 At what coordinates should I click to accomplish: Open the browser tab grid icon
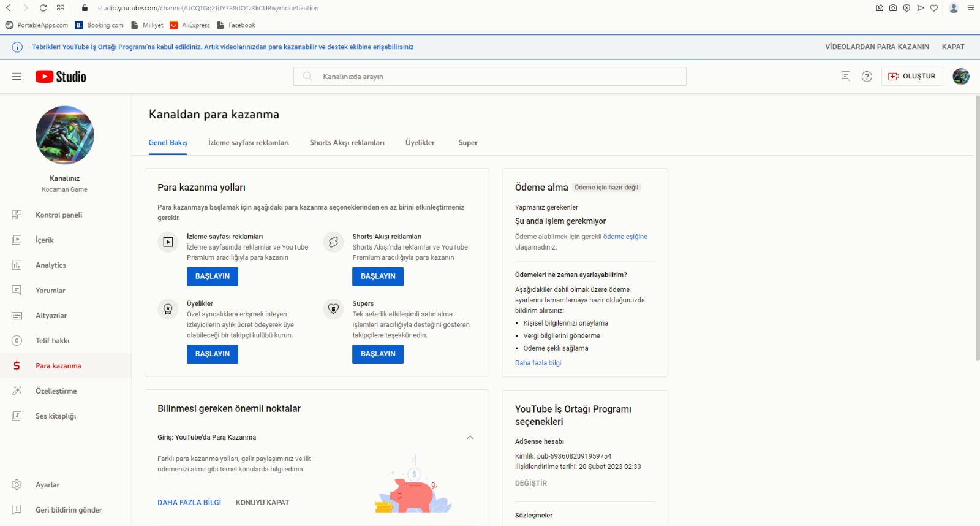click(x=60, y=8)
